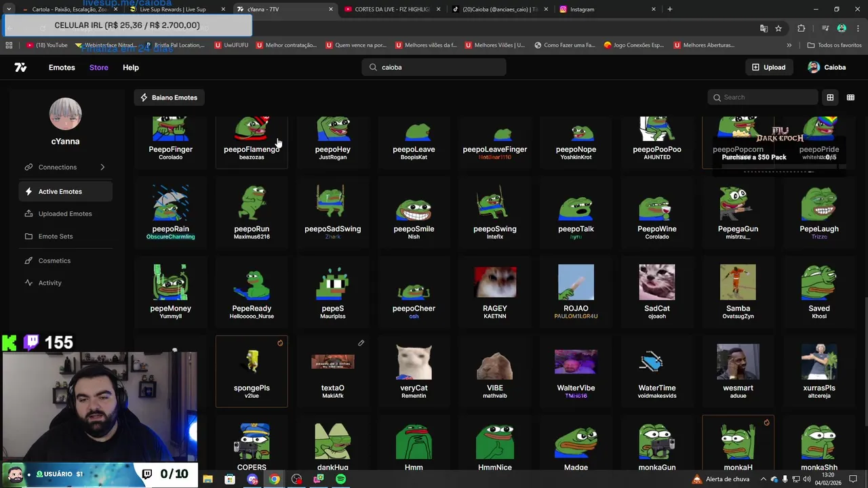Choose the PepeReady emote
Screen dimensions: 868x488
(252, 291)
